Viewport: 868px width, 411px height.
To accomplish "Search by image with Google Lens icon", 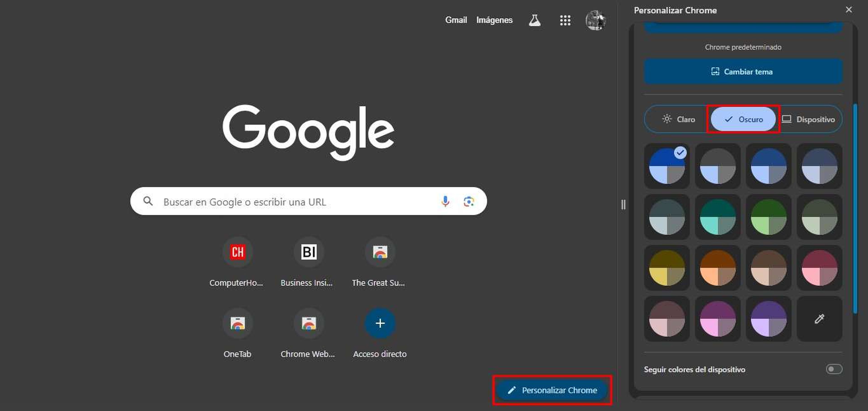I will tap(469, 202).
